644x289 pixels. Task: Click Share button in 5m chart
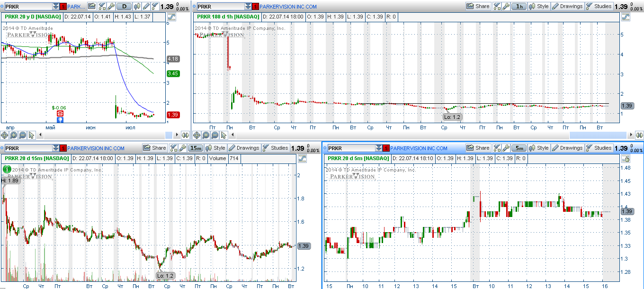[x=478, y=148]
